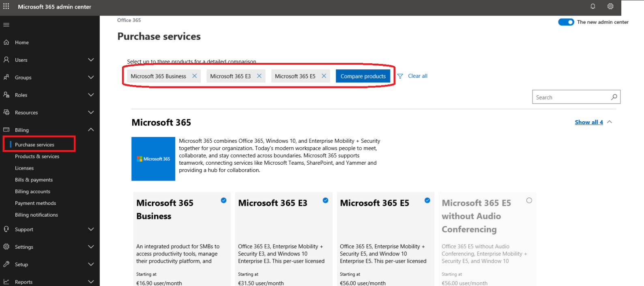Open Bills & payments
644x286 pixels.
[x=34, y=180]
